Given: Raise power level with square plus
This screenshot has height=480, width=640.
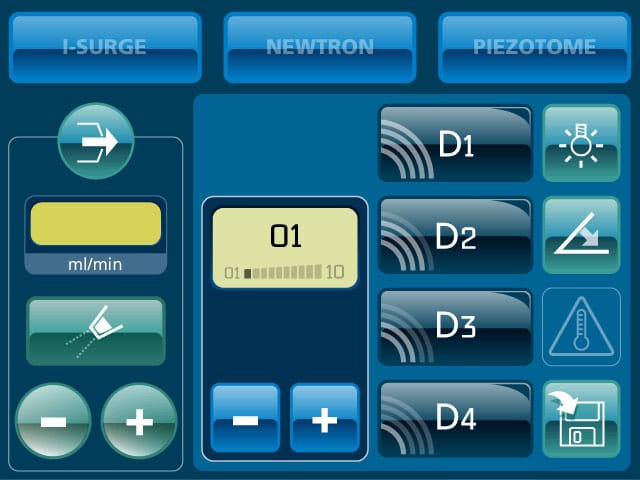Looking at the screenshot, I should pos(324,418).
